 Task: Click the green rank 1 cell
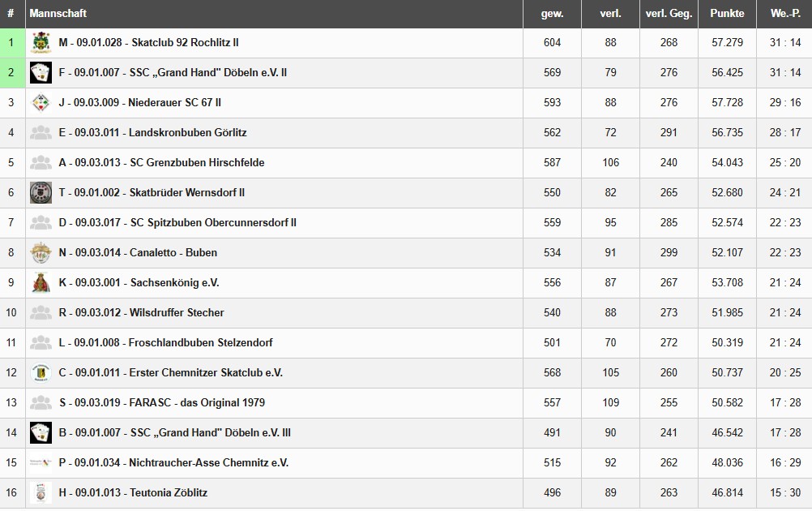11,42
